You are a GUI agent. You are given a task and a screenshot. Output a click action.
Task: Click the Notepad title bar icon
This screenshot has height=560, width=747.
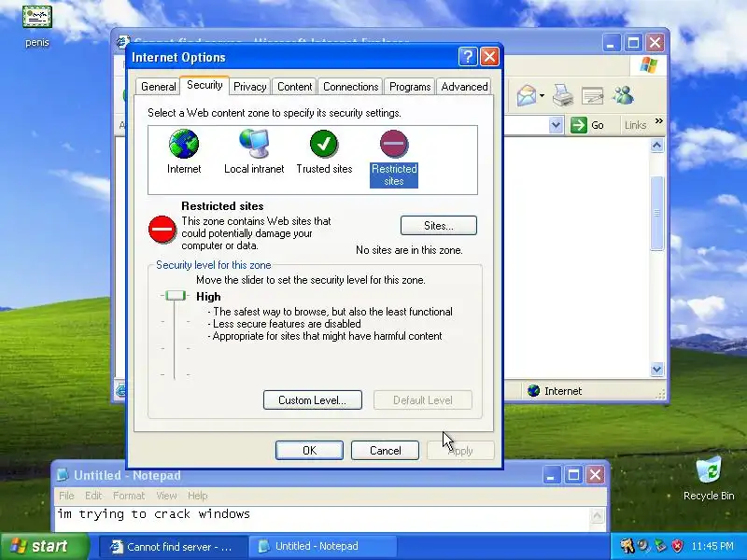coord(63,475)
